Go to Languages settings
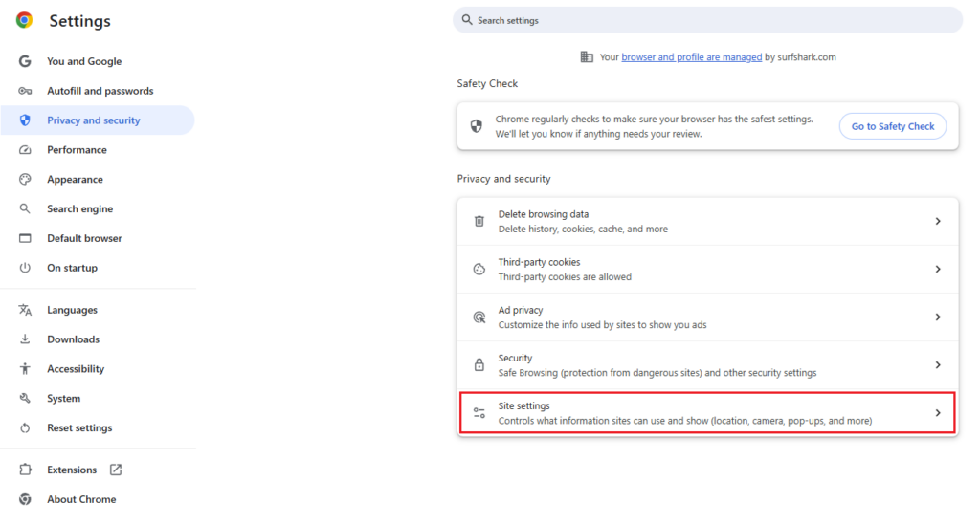Viewport: 980px width, 525px height. point(98,310)
